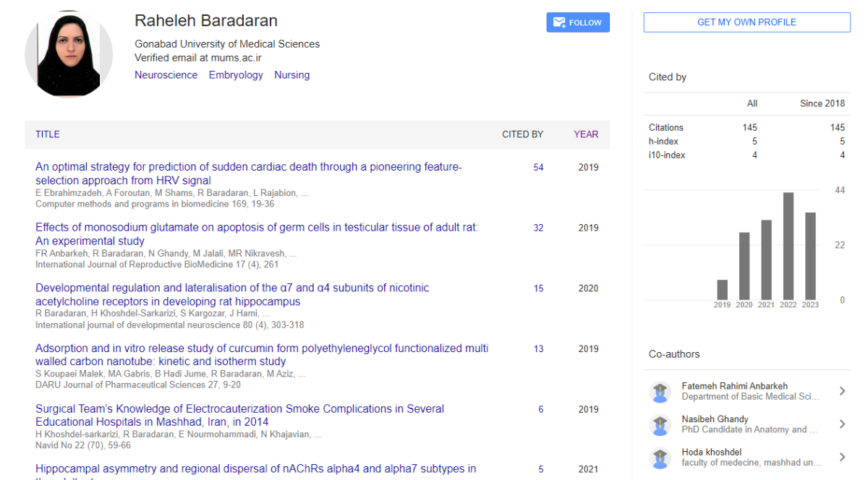
Task: Open the 54 citations count link
Action: 538,168
